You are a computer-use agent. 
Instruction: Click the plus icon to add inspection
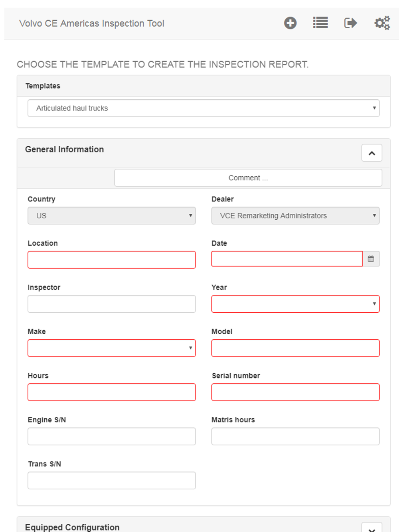coord(290,23)
